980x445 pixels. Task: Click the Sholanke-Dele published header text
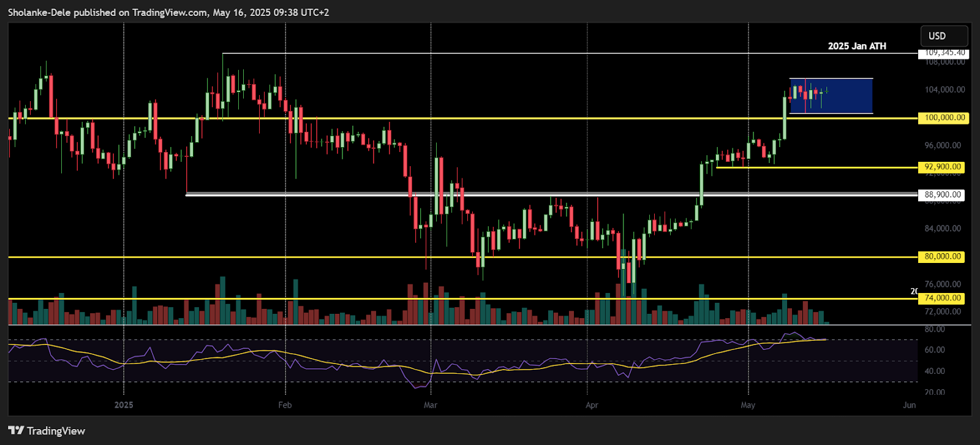coord(168,12)
